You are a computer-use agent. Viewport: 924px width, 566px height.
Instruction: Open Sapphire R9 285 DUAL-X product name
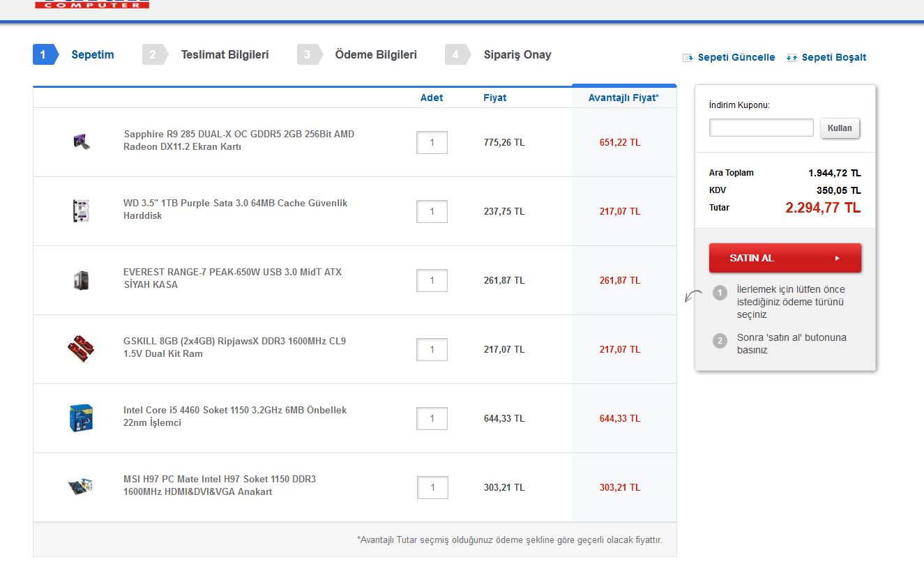[x=239, y=140]
